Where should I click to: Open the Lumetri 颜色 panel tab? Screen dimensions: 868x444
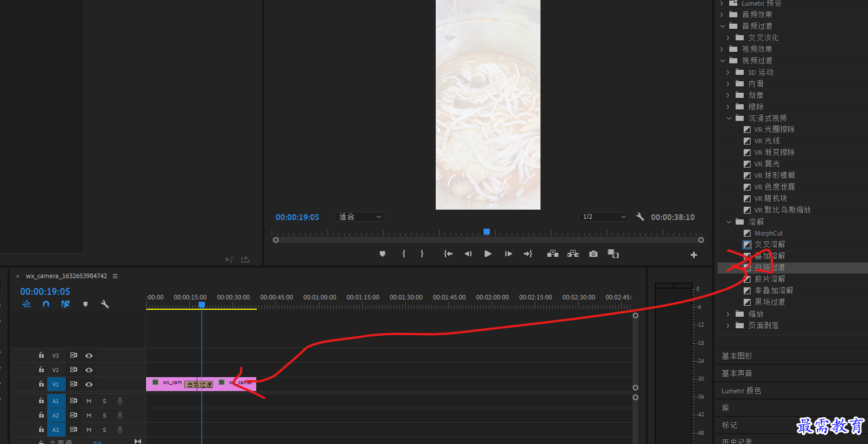click(741, 390)
